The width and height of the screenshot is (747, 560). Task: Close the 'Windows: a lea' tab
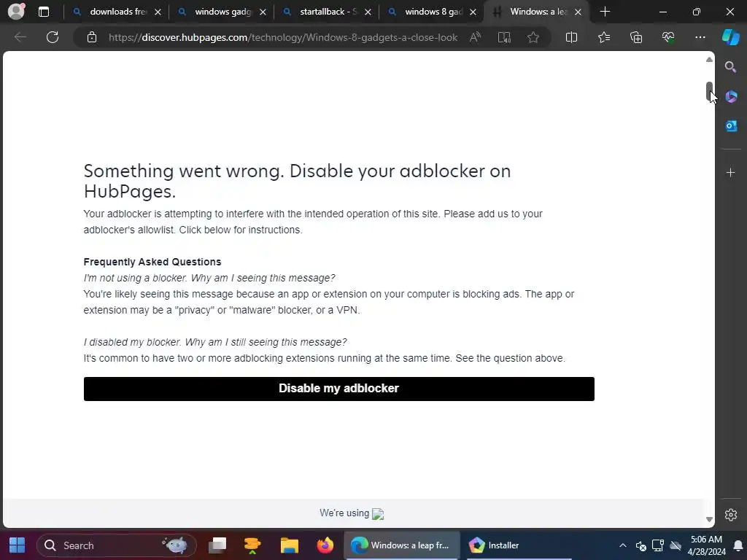578,12
